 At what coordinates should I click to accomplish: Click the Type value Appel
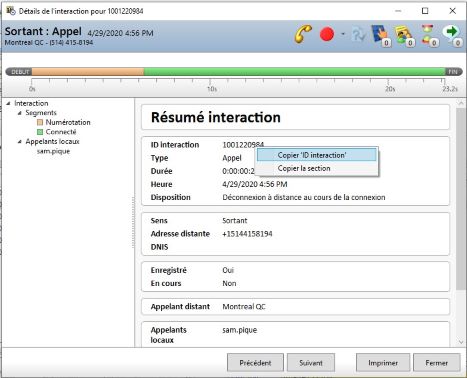tap(232, 158)
